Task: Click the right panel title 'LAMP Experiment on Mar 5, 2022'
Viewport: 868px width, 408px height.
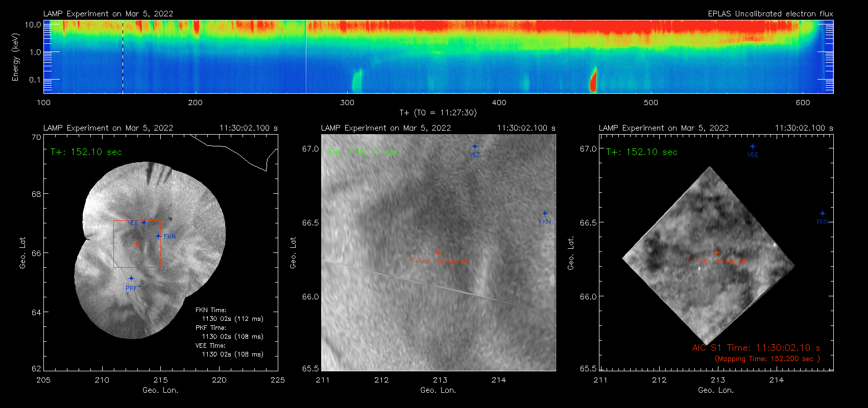Action: click(664, 128)
